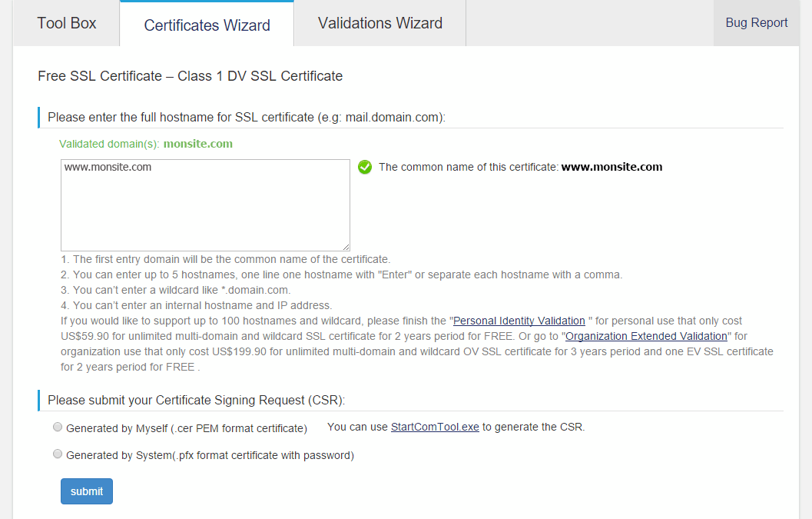Open the Validations Wizard tab

380,23
